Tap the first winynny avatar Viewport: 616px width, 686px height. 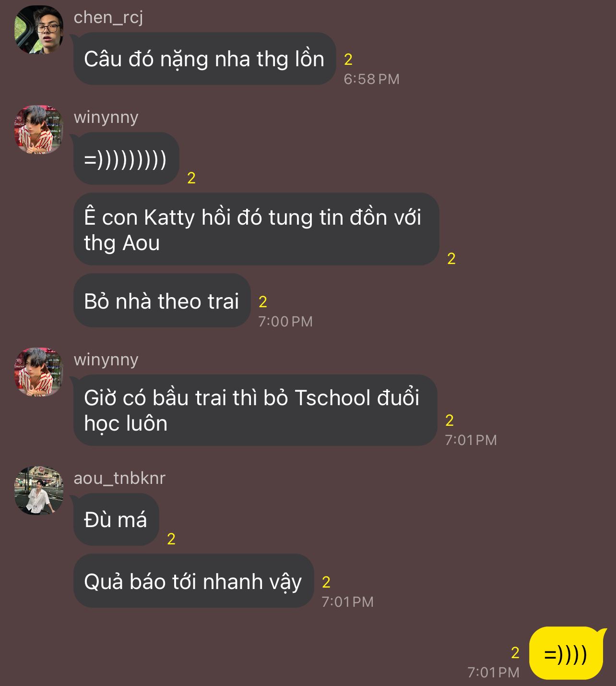tap(39, 130)
